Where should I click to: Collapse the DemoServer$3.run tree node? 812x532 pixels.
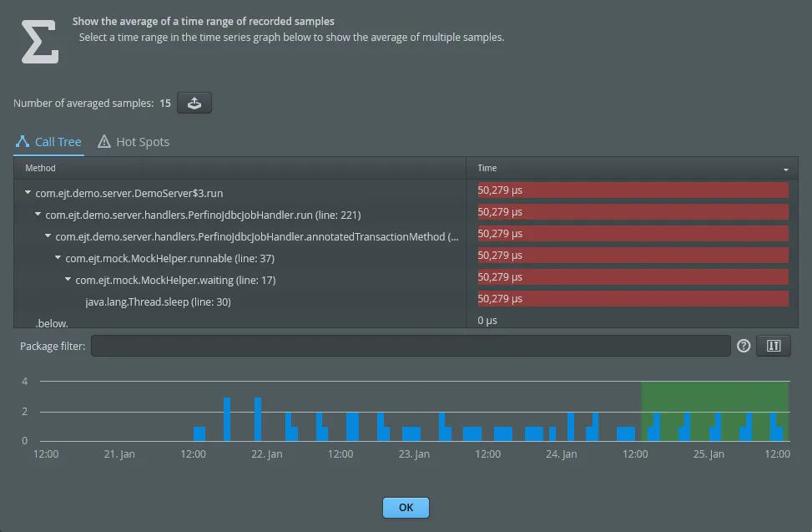coord(27,193)
